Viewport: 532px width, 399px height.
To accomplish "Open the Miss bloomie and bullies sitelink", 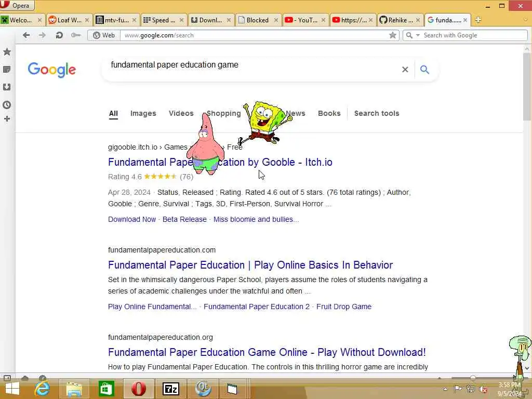I will pyautogui.click(x=256, y=220).
